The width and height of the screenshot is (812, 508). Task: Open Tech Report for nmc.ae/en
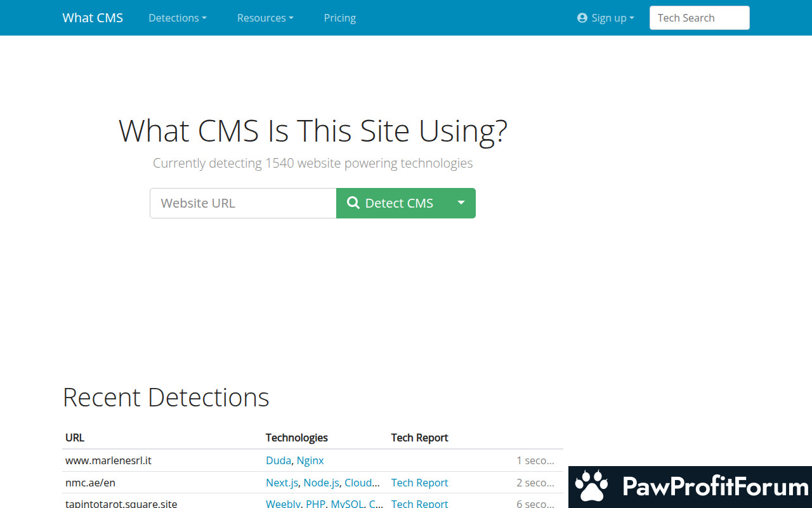[419, 483]
